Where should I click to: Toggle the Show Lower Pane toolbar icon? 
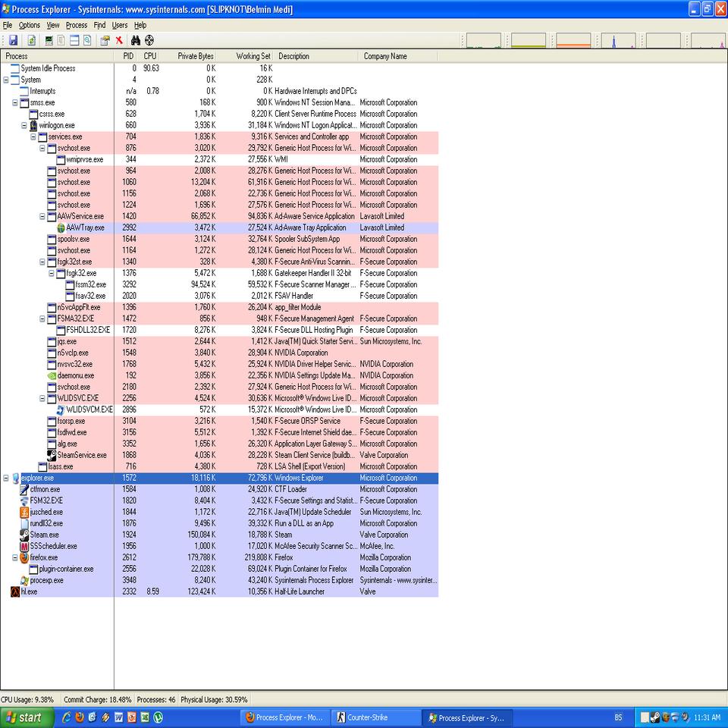(74, 40)
